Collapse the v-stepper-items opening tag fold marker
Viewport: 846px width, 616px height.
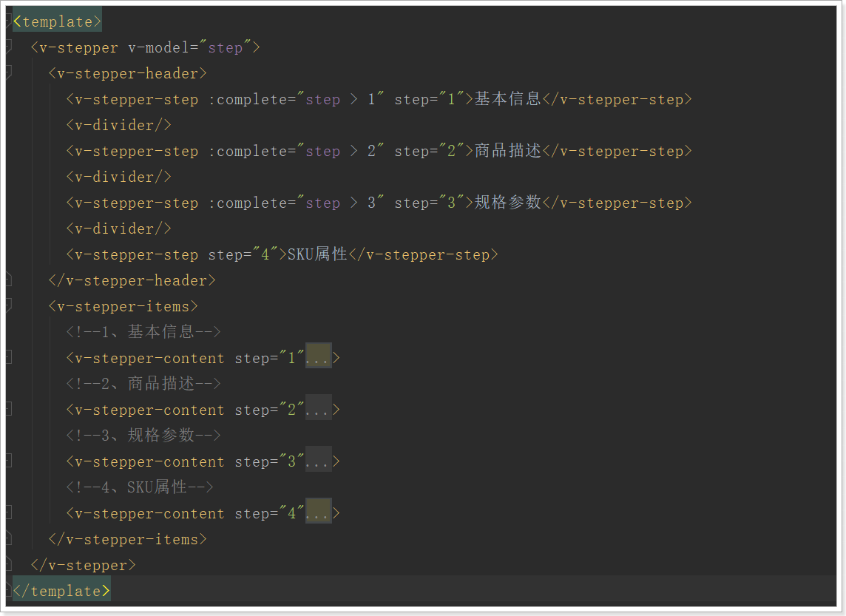click(x=8, y=306)
